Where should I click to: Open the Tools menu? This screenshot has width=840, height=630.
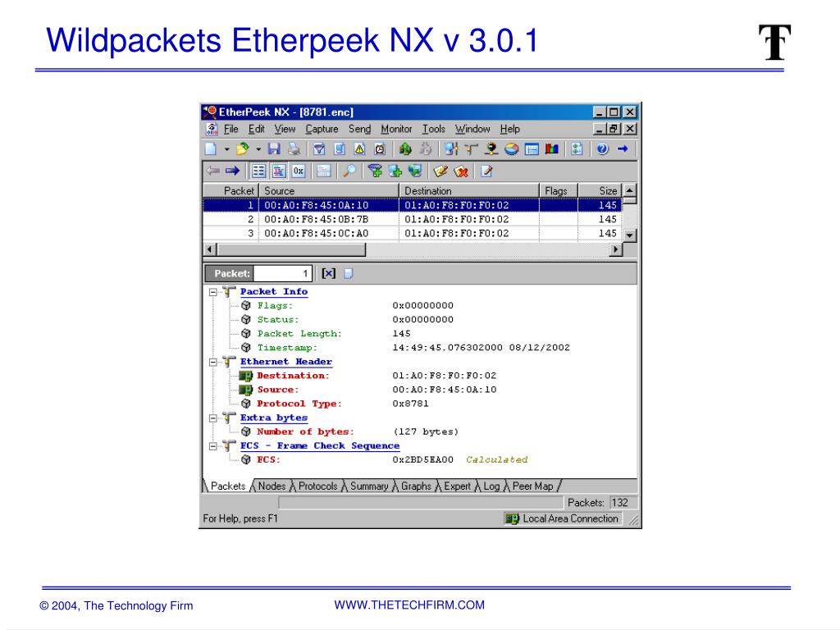(x=433, y=129)
